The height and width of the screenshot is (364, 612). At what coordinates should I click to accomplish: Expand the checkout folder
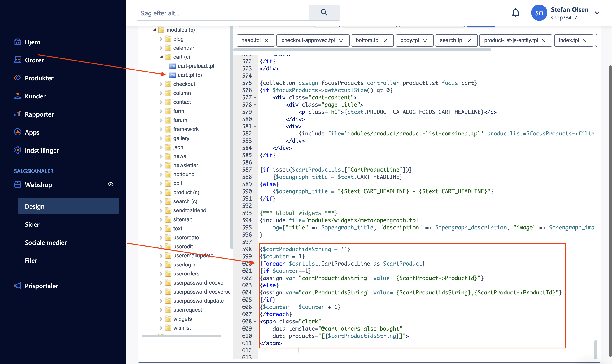161,84
